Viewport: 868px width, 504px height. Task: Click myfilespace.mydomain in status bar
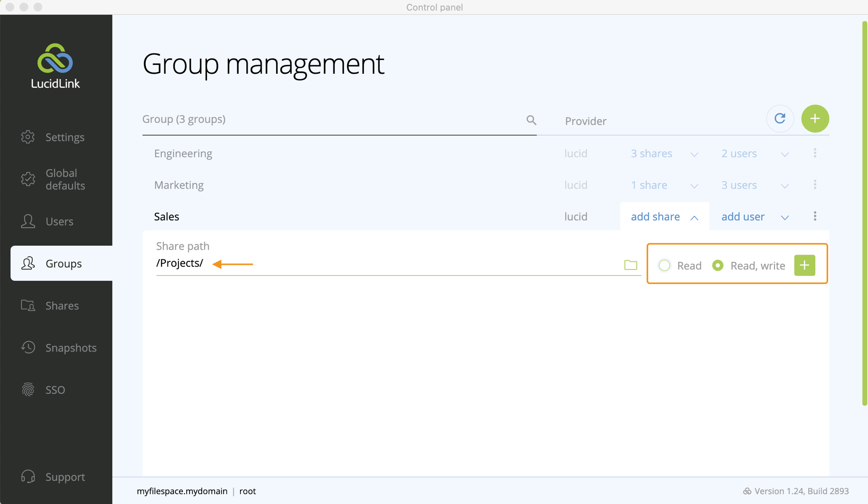[182, 491]
